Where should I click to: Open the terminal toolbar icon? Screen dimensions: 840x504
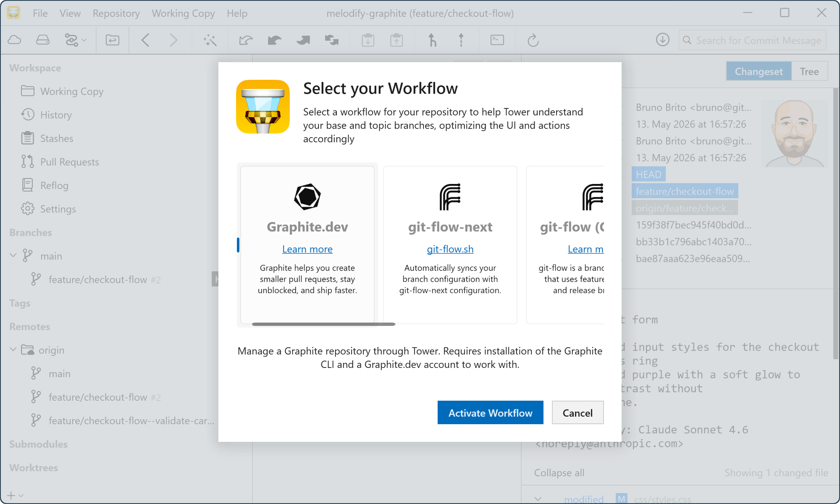pos(497,40)
